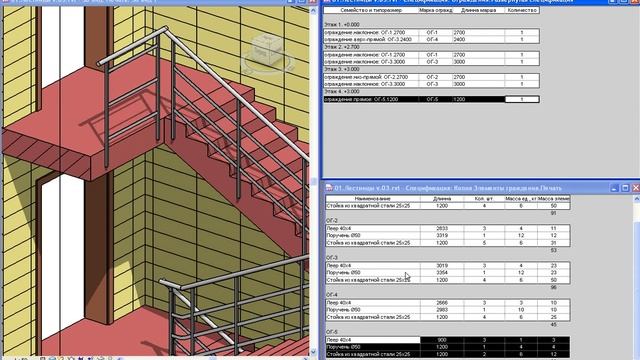Select the row 'ограждение верх-прямой: ОГ-3 2400'
The height and width of the screenshot is (360, 640).
[x=431, y=40]
